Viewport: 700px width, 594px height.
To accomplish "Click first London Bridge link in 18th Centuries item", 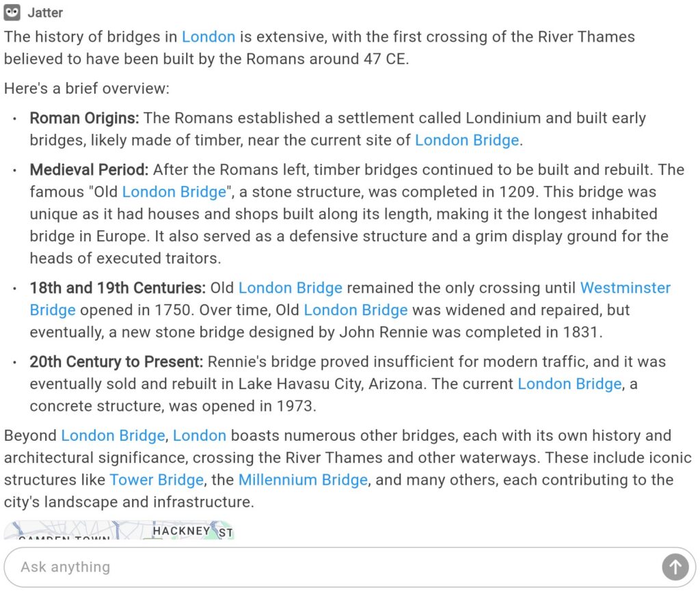I will [290, 288].
